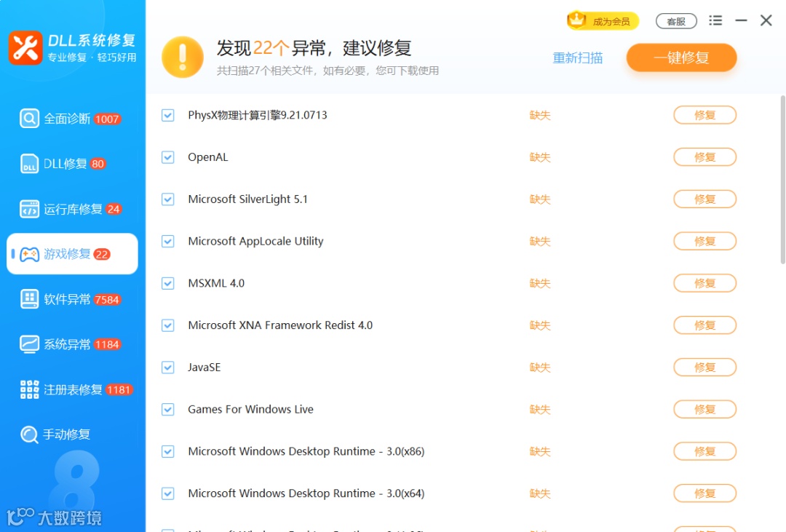Uncheck the MSXML 4.0 checkbox
The width and height of the screenshot is (786, 532).
168,283
